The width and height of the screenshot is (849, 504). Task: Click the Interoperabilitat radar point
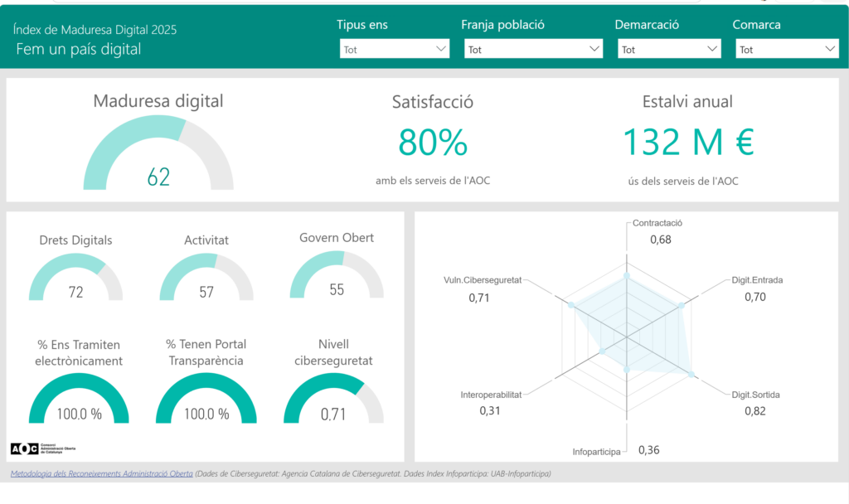[603, 351]
